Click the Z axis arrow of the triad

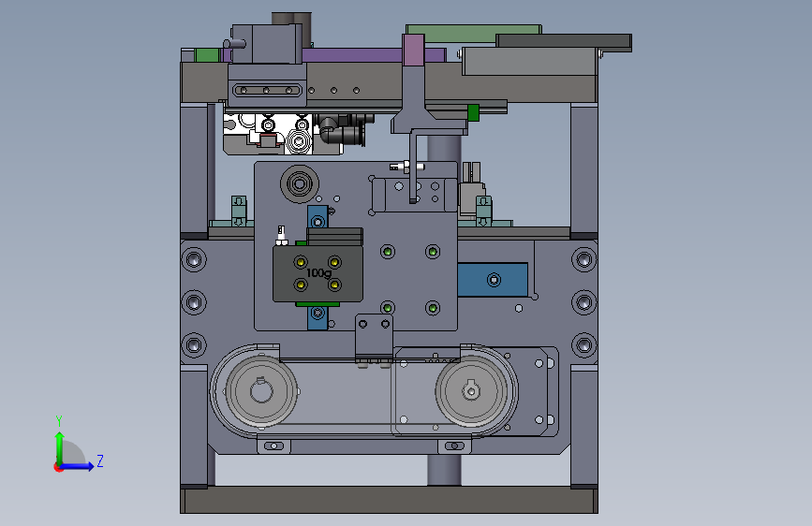click(78, 466)
